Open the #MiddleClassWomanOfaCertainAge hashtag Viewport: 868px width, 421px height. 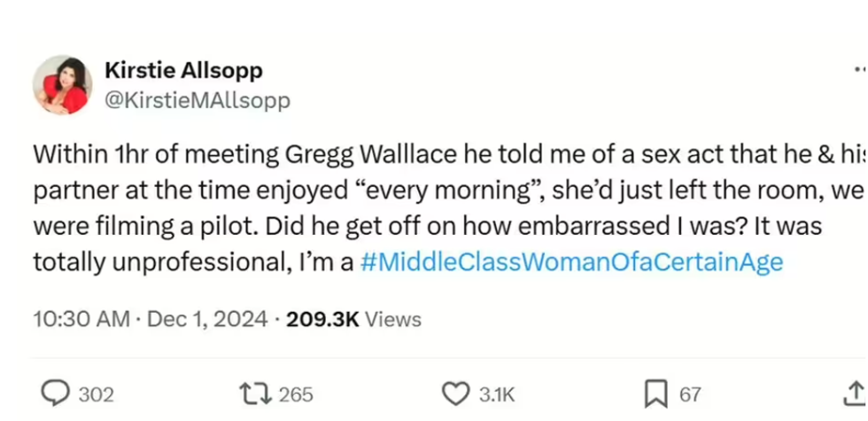572,262
